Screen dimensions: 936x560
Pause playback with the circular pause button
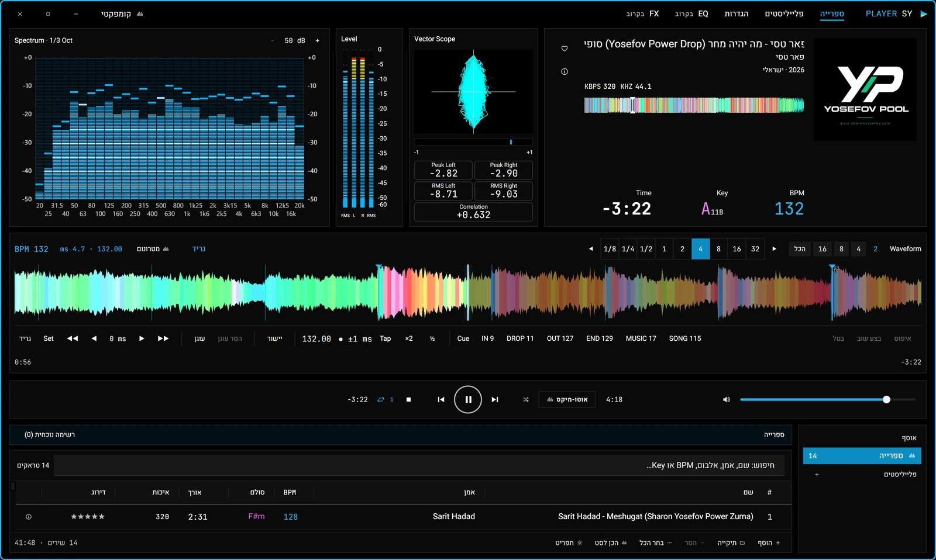click(468, 400)
